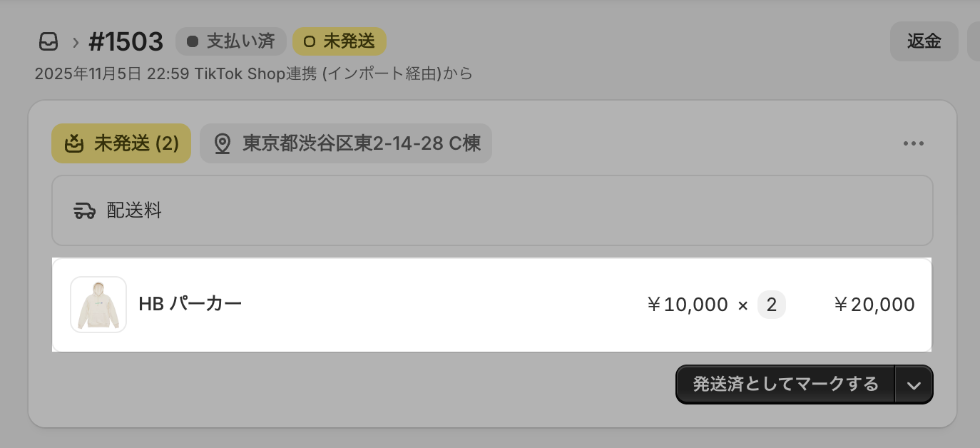The image size is (980, 448).
Task: Click the 支払い済 paid status text
Action: (x=240, y=41)
